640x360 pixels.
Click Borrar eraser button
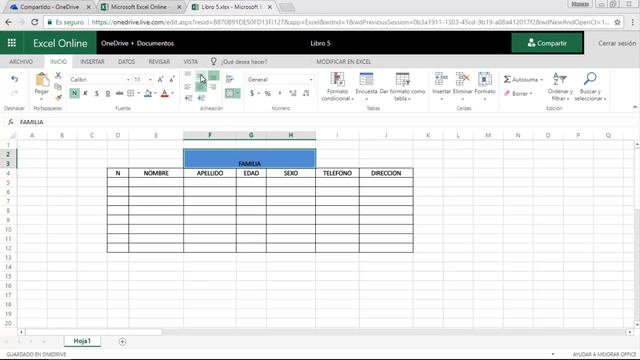(x=518, y=93)
